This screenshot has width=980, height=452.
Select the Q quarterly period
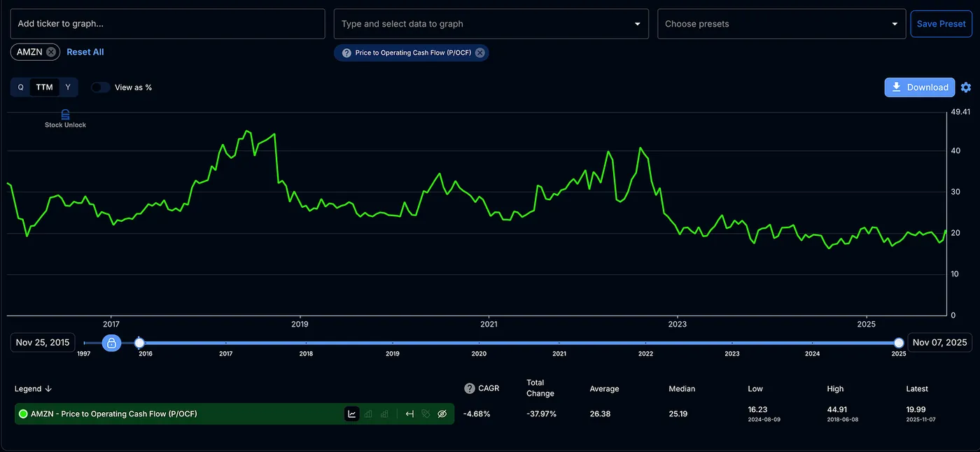(x=21, y=87)
